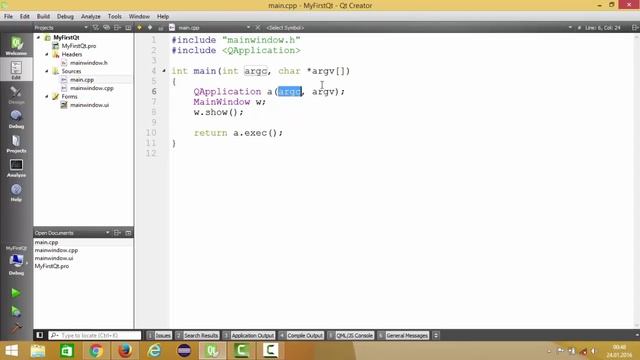640x360 pixels.
Task: Collapse the Forms folder
Action: click(x=47, y=96)
